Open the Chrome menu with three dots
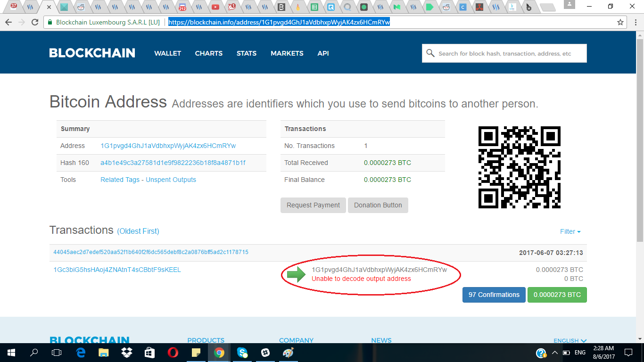The height and width of the screenshot is (362, 644). coord(635,22)
